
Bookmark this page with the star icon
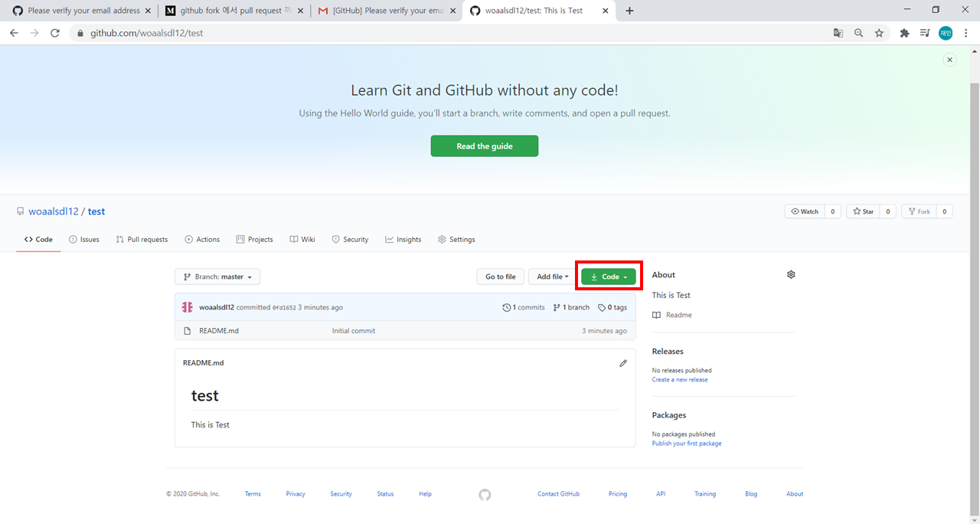coord(880,33)
